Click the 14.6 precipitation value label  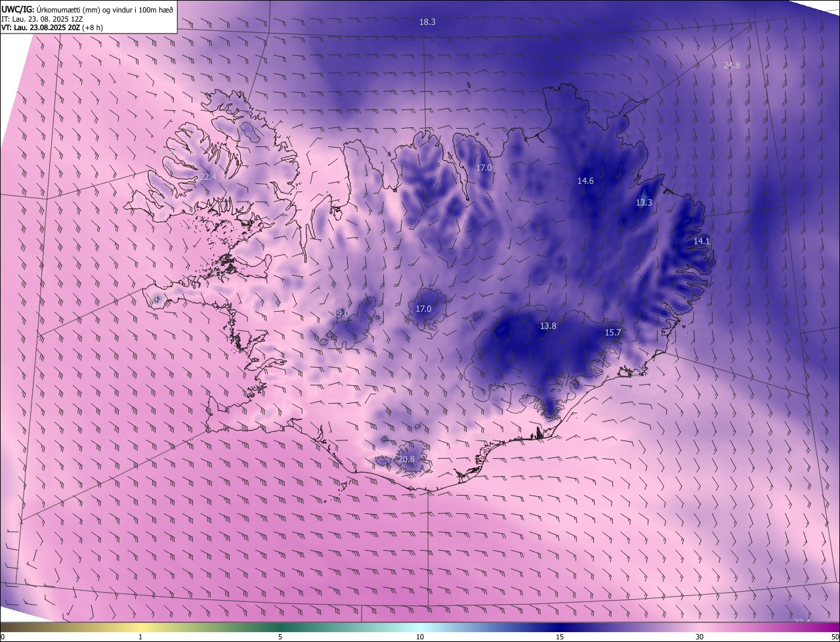[585, 181]
